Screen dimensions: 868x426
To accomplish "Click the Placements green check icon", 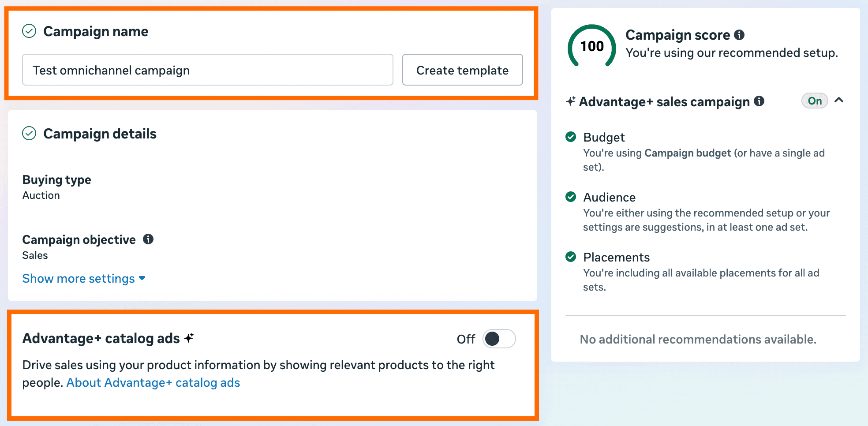I will click(571, 257).
